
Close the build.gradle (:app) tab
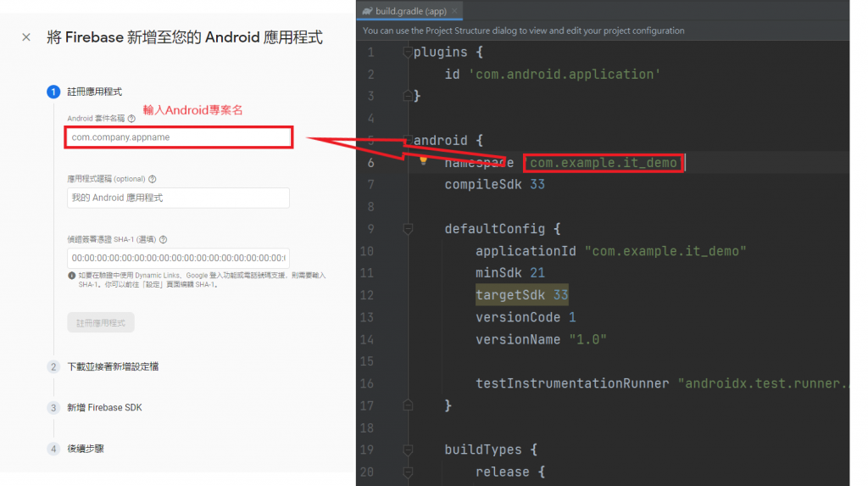click(x=454, y=11)
